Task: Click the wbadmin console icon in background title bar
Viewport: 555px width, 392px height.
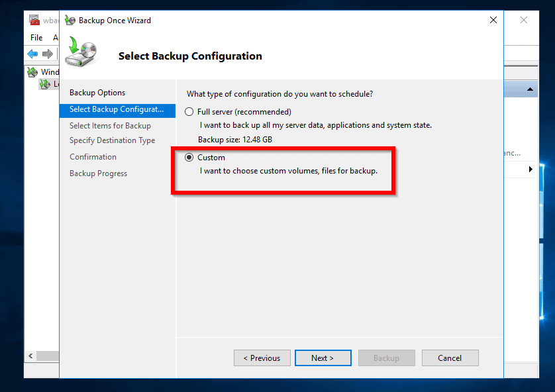Action: pyautogui.click(x=34, y=20)
